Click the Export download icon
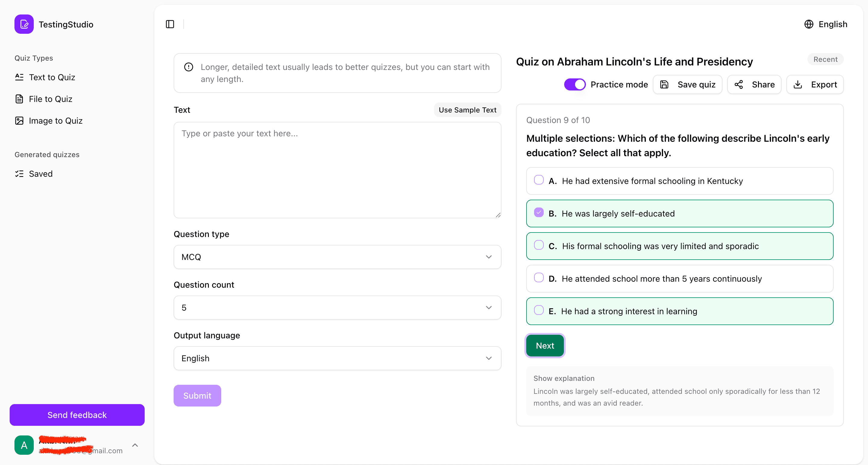868x465 pixels. (x=797, y=84)
